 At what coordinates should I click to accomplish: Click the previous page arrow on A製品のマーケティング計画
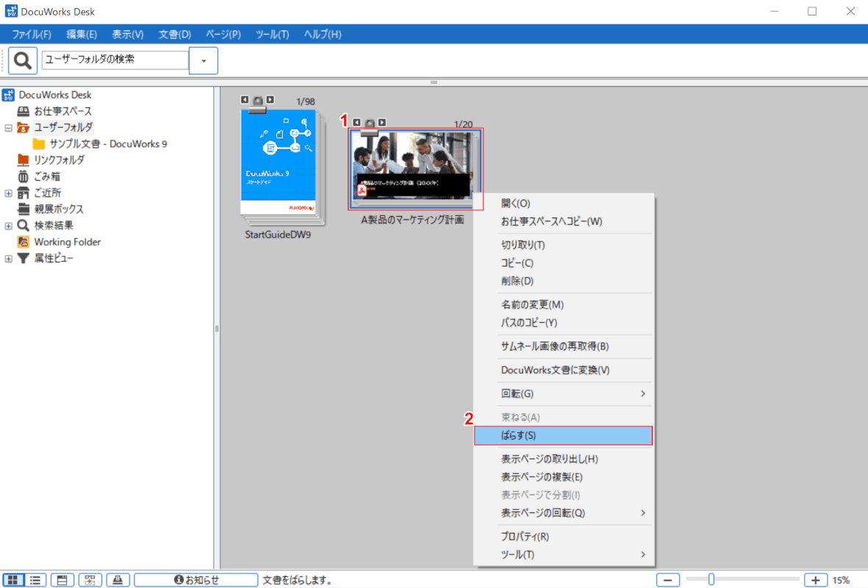tap(357, 123)
